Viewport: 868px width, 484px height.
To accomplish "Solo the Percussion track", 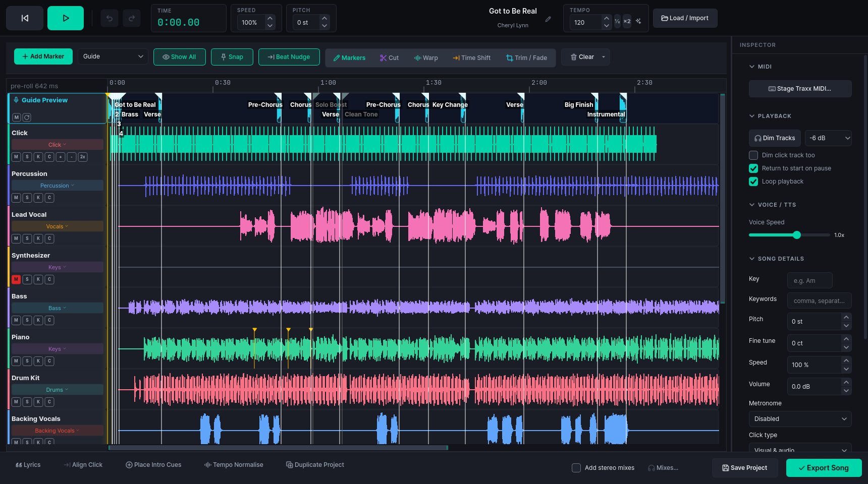I will (x=27, y=198).
